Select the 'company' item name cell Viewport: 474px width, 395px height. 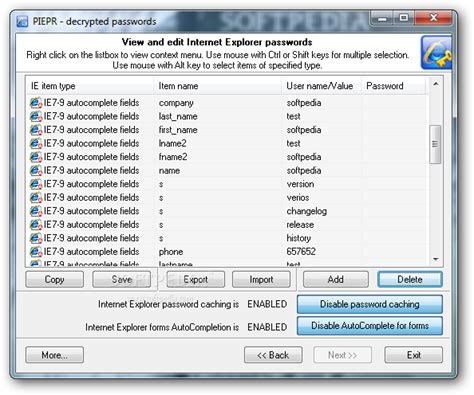point(176,103)
